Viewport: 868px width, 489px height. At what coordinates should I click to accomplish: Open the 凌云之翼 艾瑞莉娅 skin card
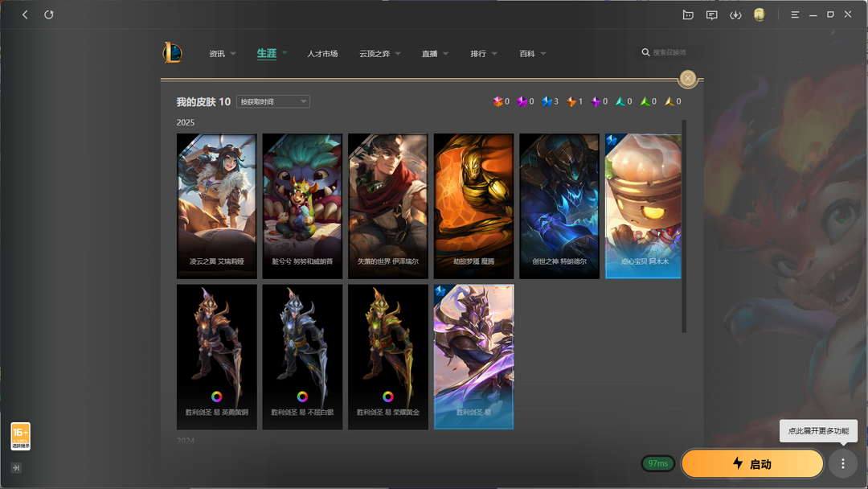(216, 206)
